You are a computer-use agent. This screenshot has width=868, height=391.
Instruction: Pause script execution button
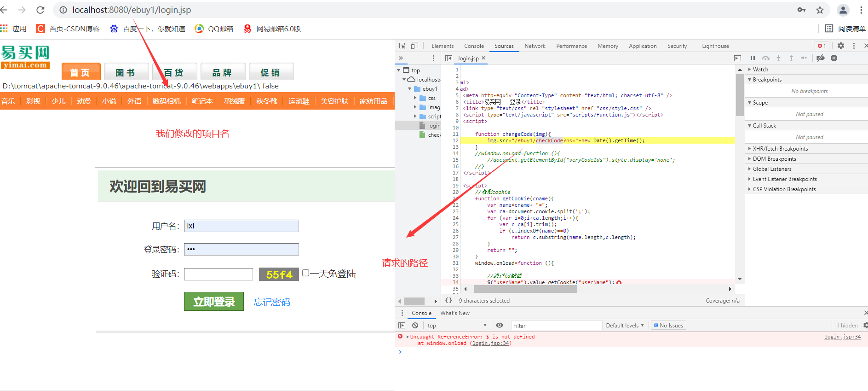pyautogui.click(x=753, y=58)
